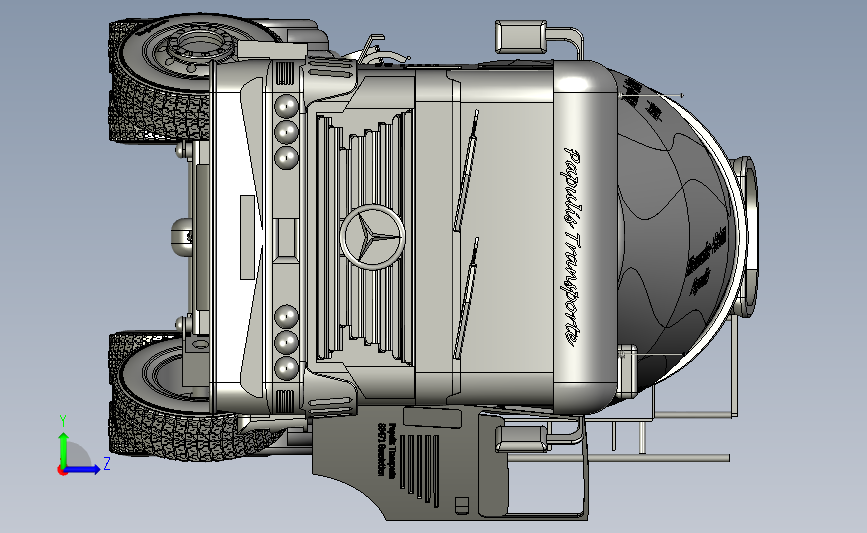
Task: Click the green Y axis of the orientation triad
Action: pos(64,448)
